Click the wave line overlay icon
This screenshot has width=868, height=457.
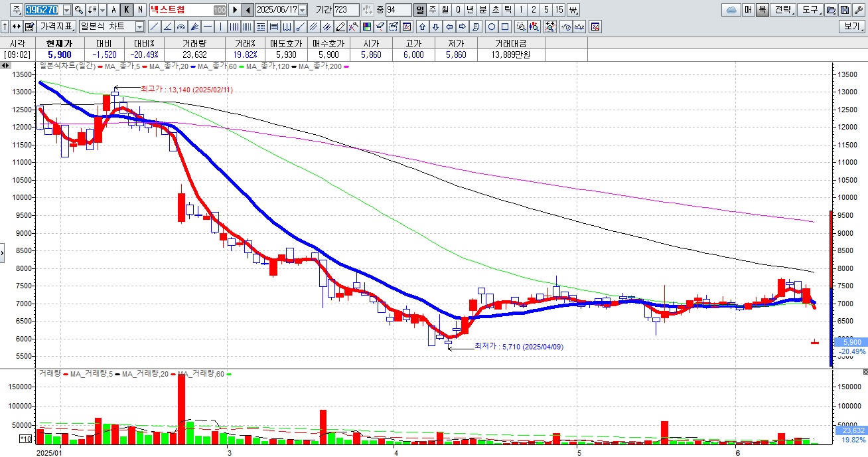tap(567, 27)
